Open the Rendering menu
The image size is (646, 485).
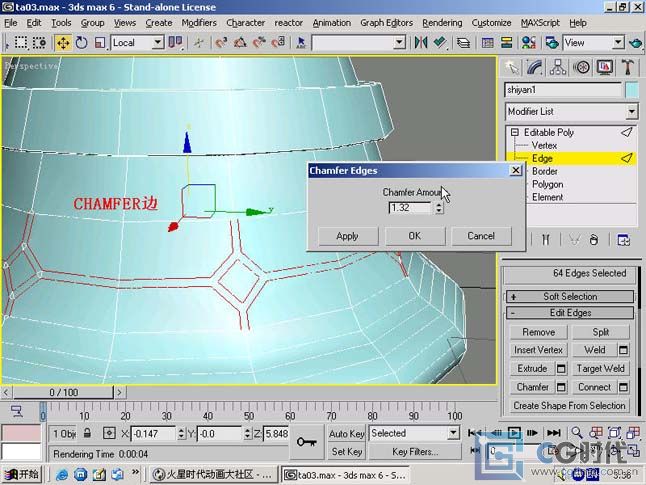tap(442, 23)
